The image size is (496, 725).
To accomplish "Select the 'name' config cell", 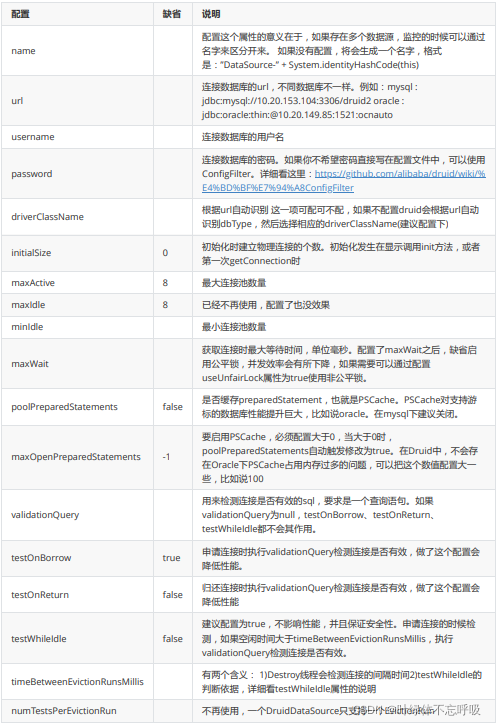I will [x=78, y=51].
